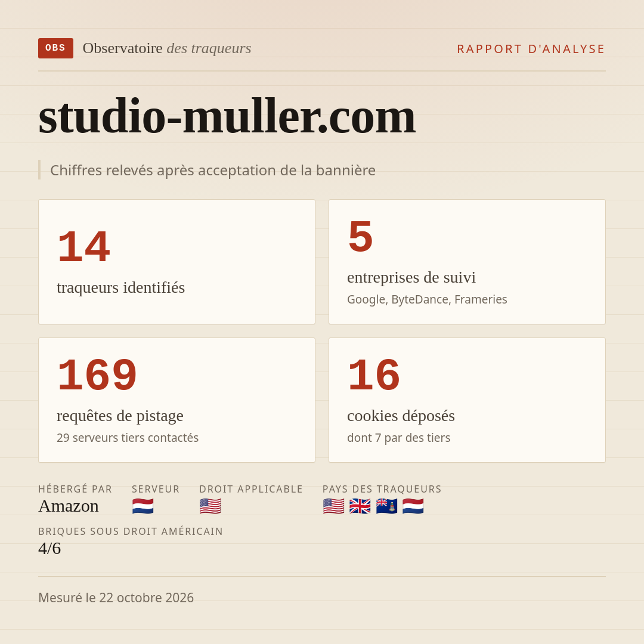644x644 pixels.
Task: Click the United Kingdom flag in tracker countries
Action: click(x=360, y=506)
